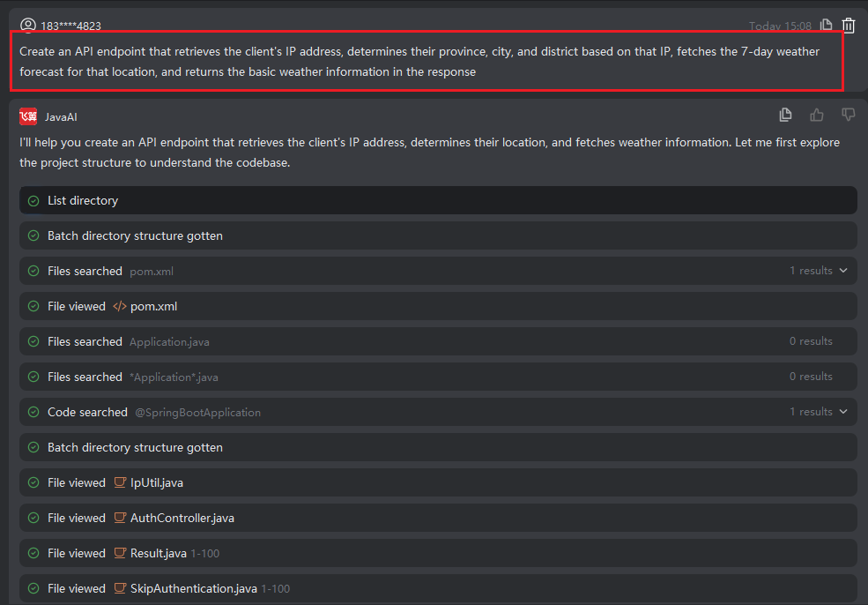Screen dimensions: 868x605
Task: Open Result.java file viewed entry
Action: click(x=158, y=553)
